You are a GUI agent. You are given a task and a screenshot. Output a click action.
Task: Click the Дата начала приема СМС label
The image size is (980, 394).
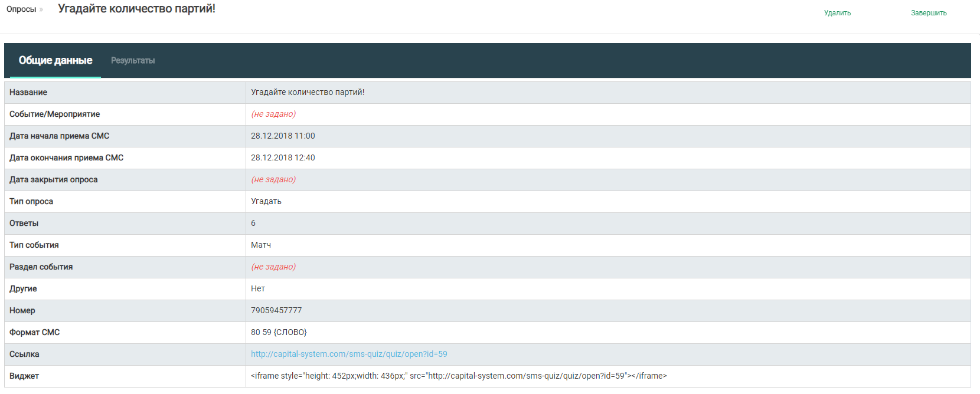tap(59, 136)
